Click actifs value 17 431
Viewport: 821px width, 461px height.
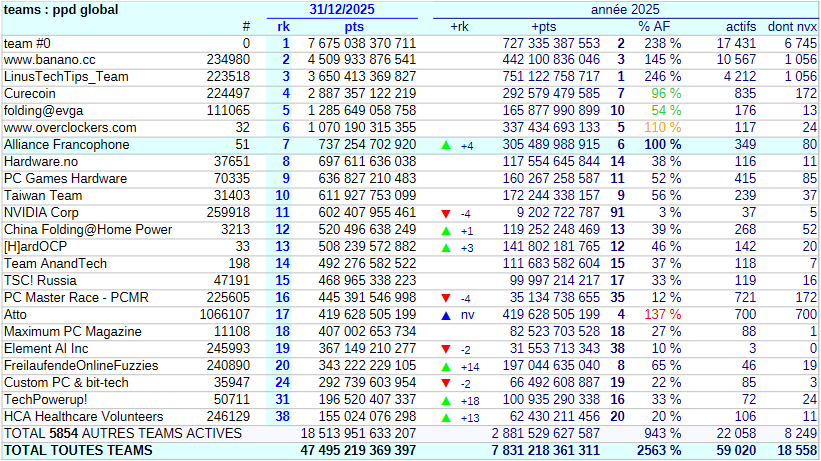pos(736,43)
